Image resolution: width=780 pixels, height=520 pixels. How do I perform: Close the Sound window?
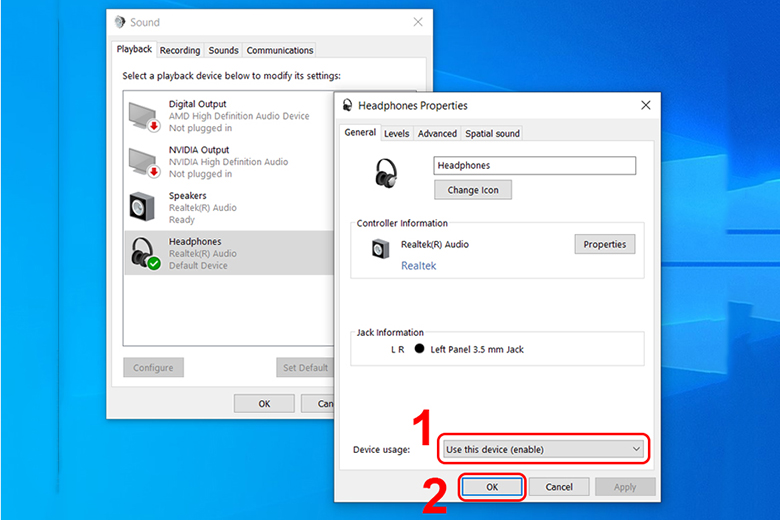coord(418,22)
